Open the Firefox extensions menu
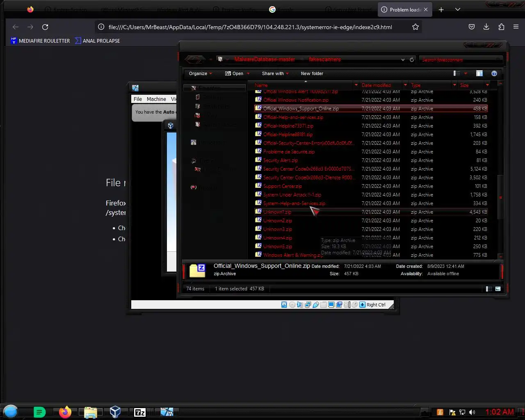Screen dimensions: 525x420 501,27
